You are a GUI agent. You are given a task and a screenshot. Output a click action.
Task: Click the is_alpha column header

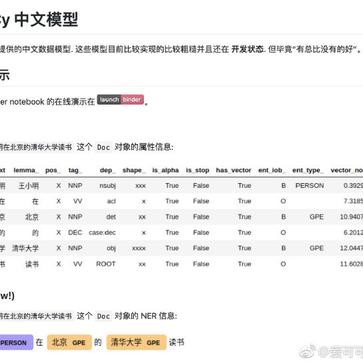pyautogui.click(x=165, y=170)
